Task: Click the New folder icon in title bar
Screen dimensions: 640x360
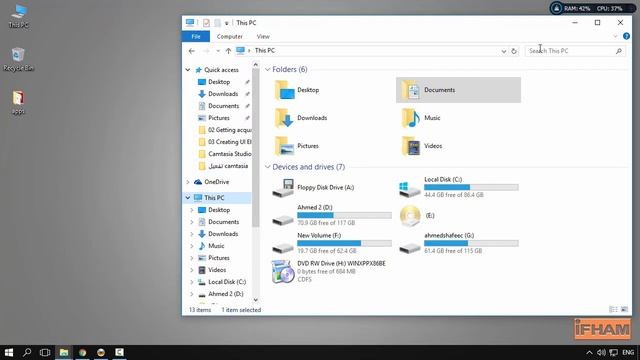Action: click(217, 23)
